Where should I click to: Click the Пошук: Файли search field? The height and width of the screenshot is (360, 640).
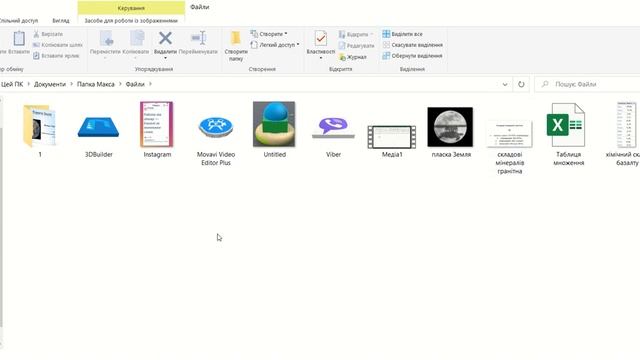click(588, 84)
